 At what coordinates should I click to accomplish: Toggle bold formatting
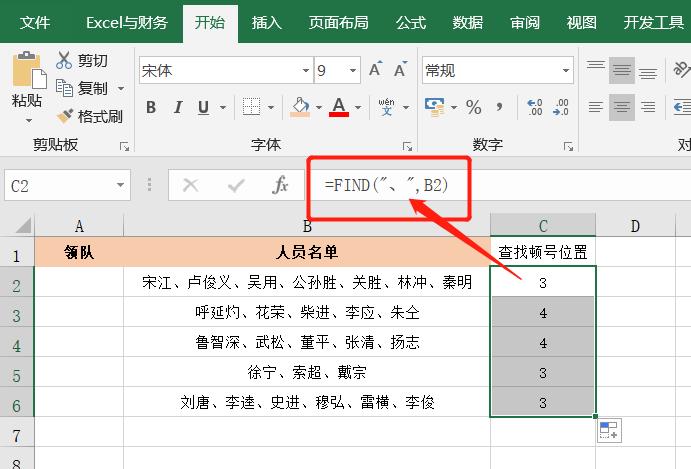point(151,107)
